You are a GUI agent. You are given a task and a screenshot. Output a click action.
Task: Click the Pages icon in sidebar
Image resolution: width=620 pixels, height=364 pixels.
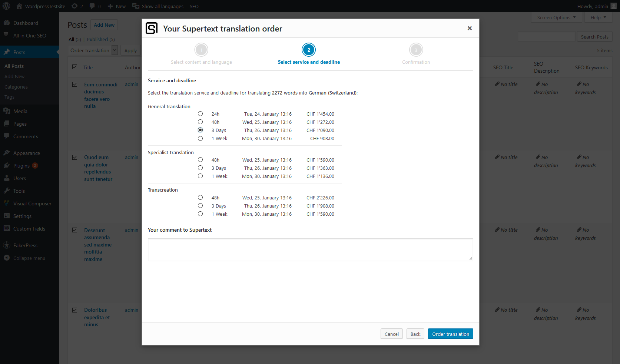click(x=7, y=124)
